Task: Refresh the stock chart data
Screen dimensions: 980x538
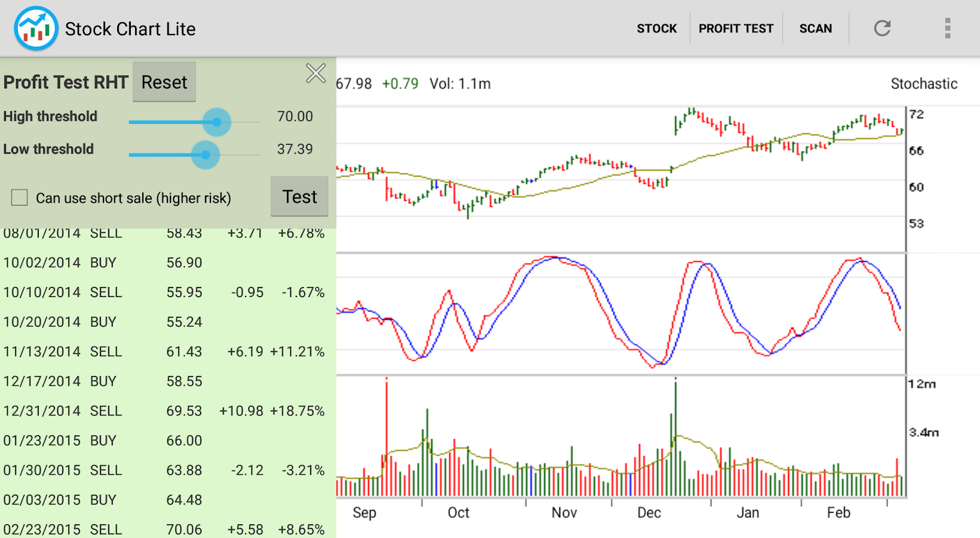Action: 882,28
